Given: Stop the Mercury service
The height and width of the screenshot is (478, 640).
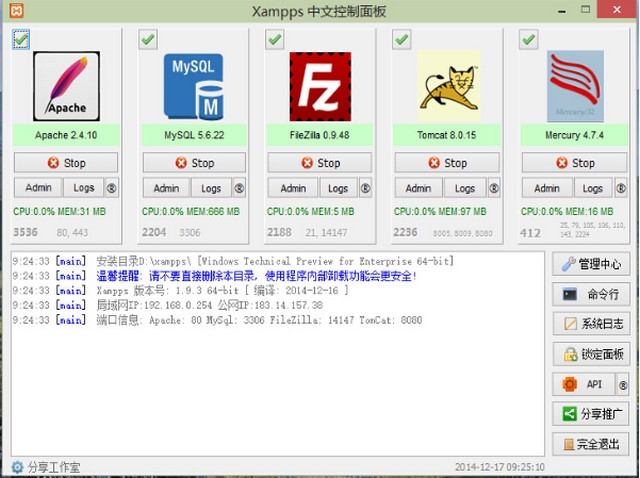Looking at the screenshot, I should pos(575,163).
